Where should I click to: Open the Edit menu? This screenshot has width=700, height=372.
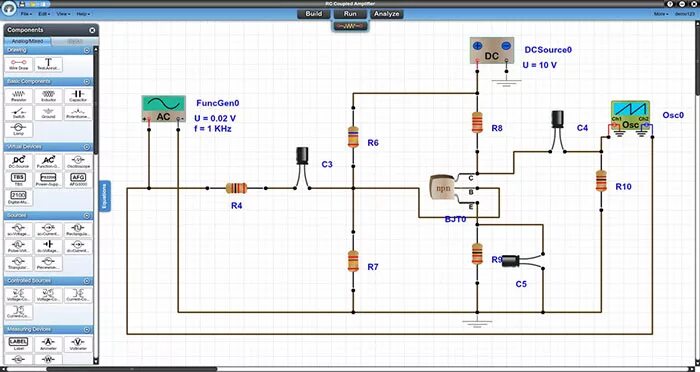(44, 14)
